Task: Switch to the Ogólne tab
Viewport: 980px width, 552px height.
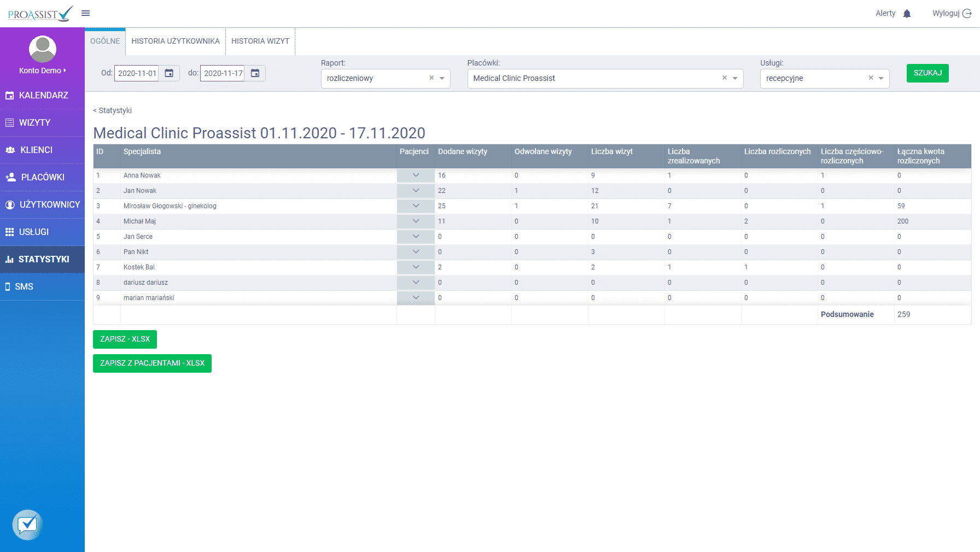Action: (x=105, y=42)
